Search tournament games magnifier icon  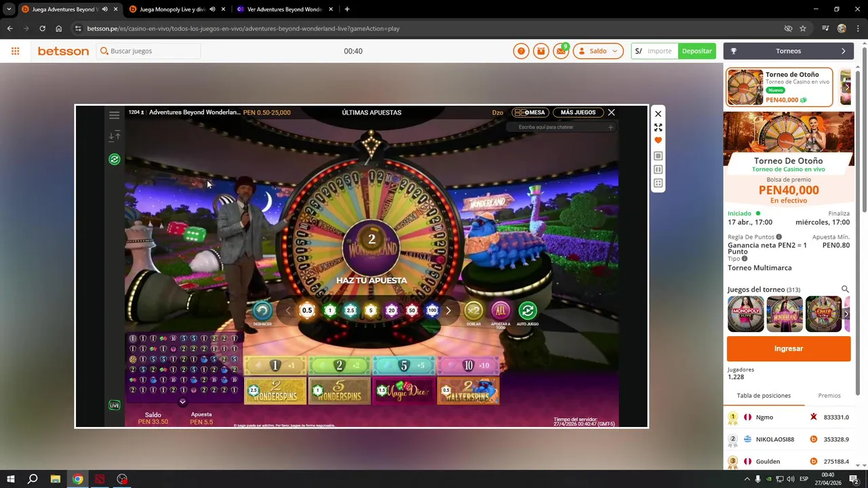(x=845, y=289)
